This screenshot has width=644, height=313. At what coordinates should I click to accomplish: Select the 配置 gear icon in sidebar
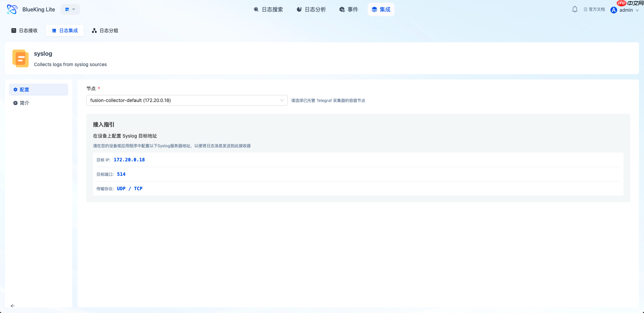[x=15, y=90]
